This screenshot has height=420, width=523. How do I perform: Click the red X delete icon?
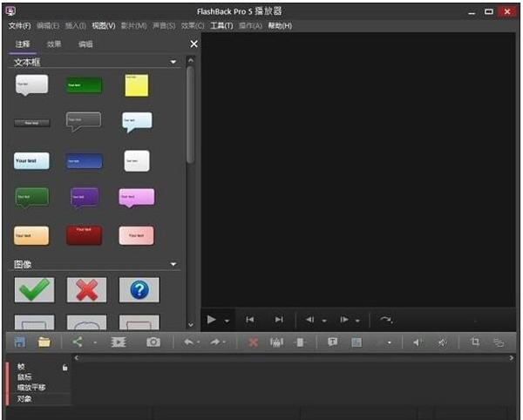coord(254,342)
